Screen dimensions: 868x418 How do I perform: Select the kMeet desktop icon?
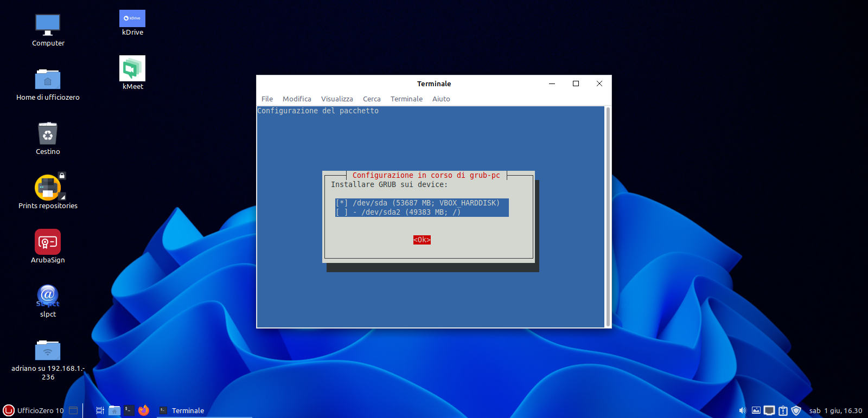[132, 69]
